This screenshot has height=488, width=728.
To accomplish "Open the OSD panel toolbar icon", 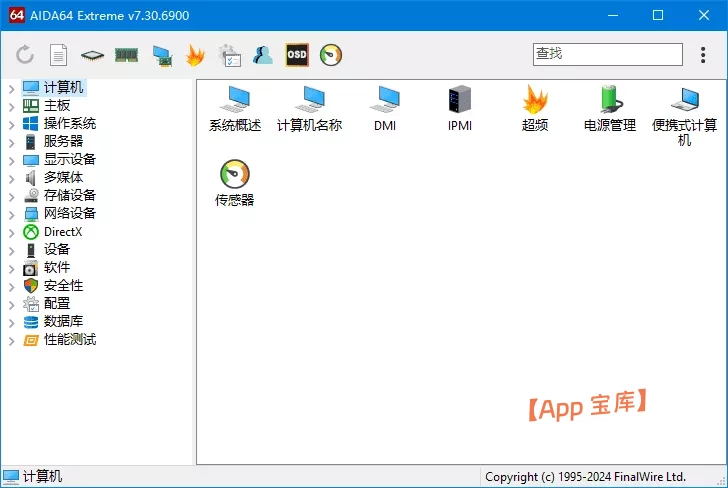I will tap(297, 55).
